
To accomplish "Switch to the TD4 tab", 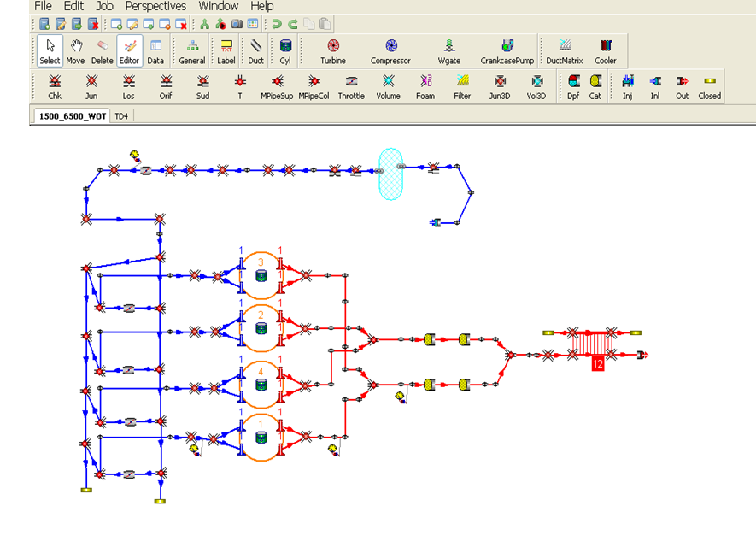I will click(121, 116).
